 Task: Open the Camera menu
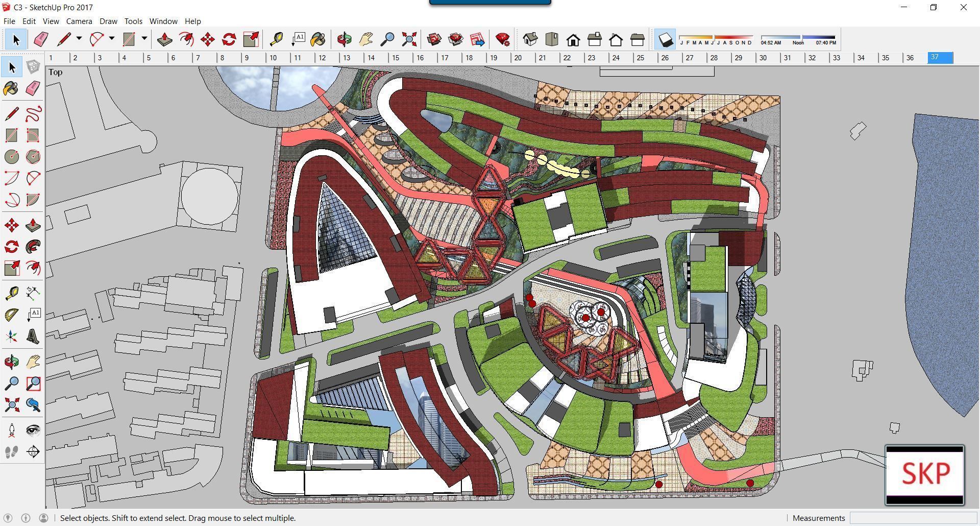tap(79, 21)
